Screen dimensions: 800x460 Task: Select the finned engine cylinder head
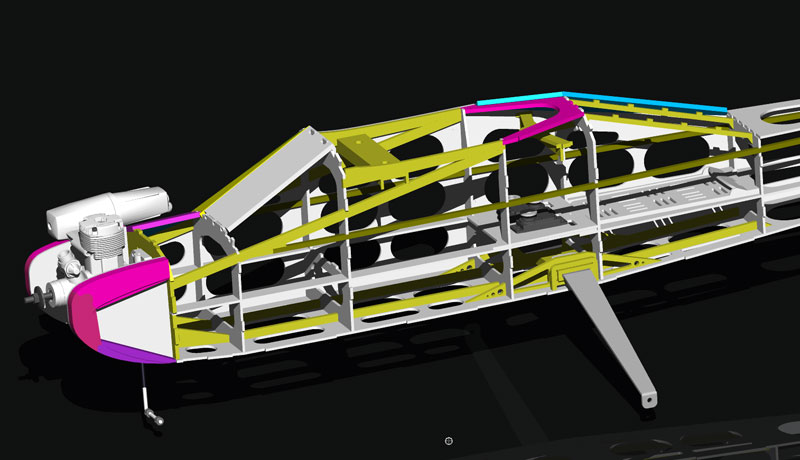100,241
